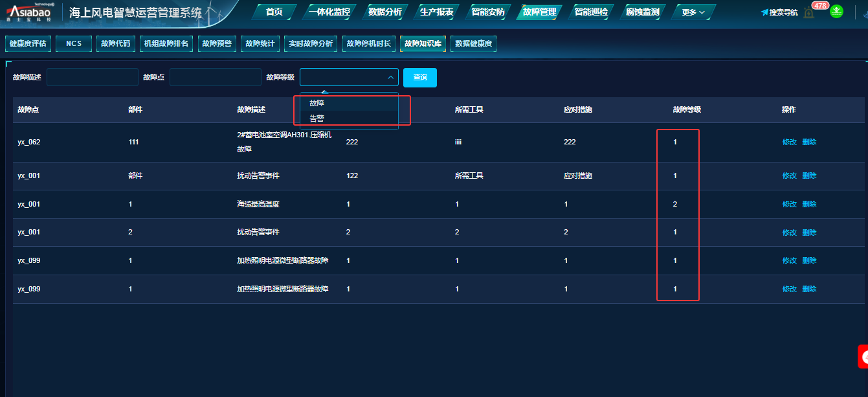The width and height of the screenshot is (868, 397).
Task: Open the 故障统计 sub-tab
Action: point(260,44)
